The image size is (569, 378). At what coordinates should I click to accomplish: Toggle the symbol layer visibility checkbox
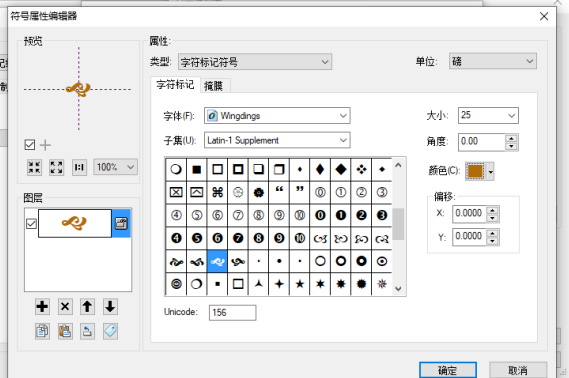(31, 224)
